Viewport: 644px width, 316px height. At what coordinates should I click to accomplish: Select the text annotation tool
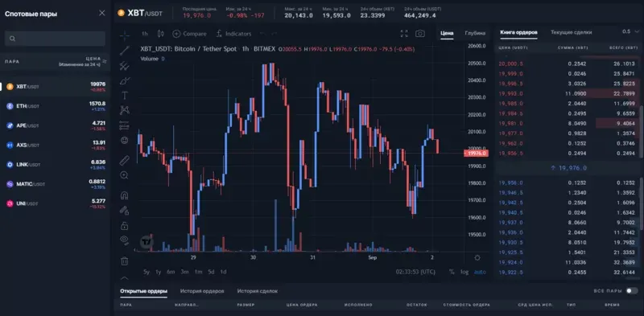pos(125,95)
